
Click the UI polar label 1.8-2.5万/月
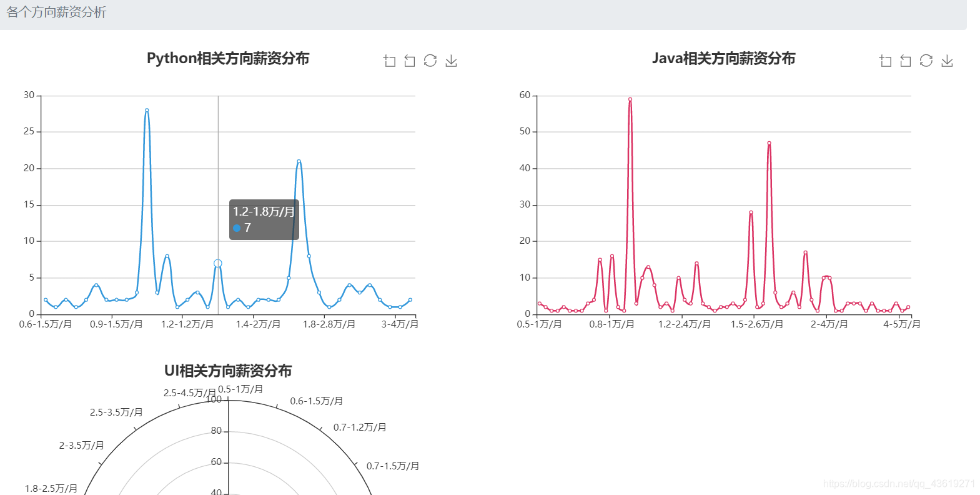tap(51, 488)
